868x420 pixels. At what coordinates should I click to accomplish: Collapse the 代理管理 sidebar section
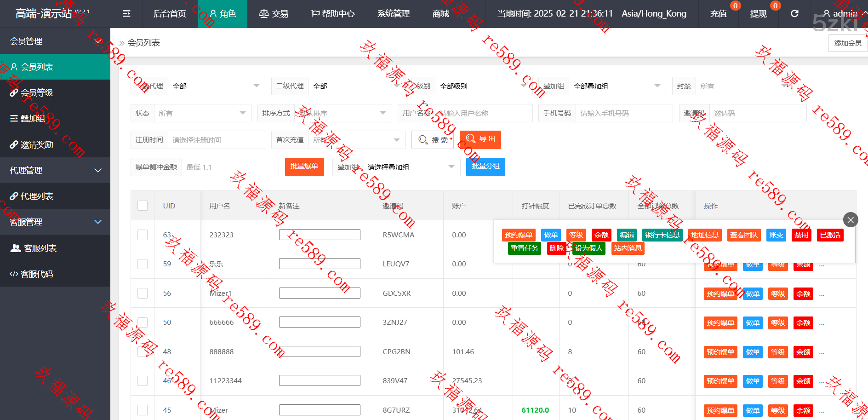[55, 171]
